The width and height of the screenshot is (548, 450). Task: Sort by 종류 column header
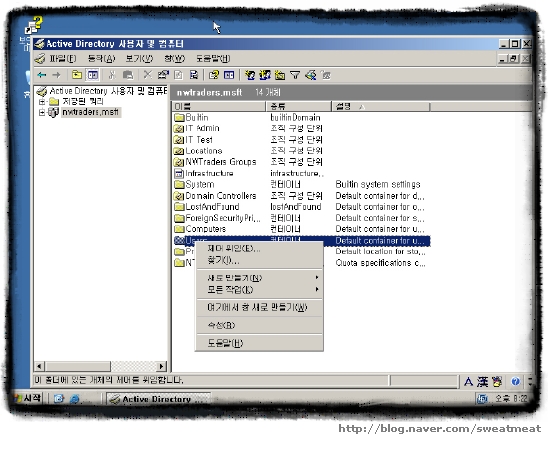pos(298,106)
